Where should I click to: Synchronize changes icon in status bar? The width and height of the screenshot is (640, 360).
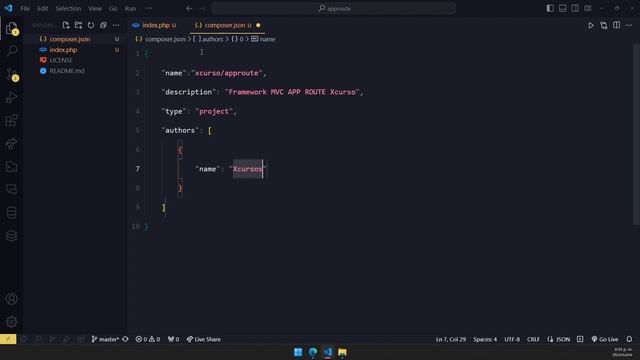125,339
